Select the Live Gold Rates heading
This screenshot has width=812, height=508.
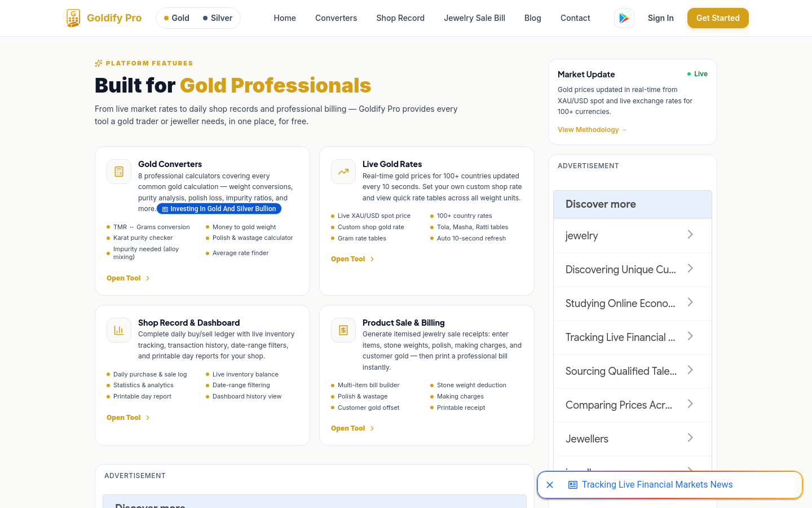[x=392, y=164]
